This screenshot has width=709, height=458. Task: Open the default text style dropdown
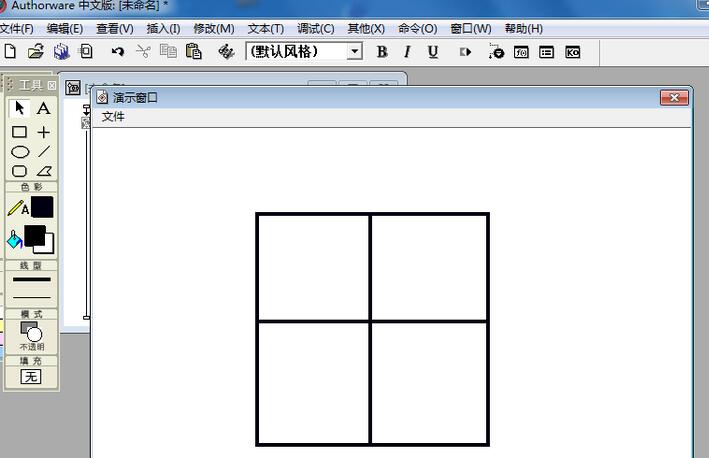click(x=355, y=52)
